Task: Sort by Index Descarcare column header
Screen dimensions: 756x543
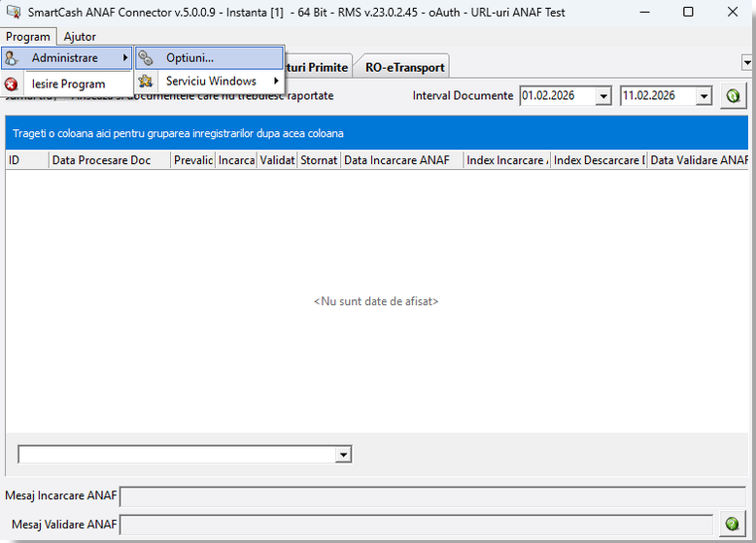Action: tap(599, 160)
